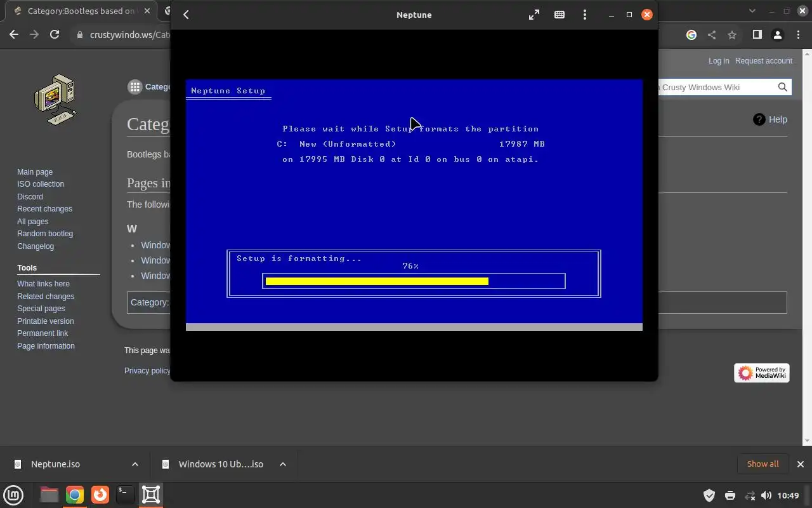Reload the crustywindo.ws page

click(x=55, y=35)
